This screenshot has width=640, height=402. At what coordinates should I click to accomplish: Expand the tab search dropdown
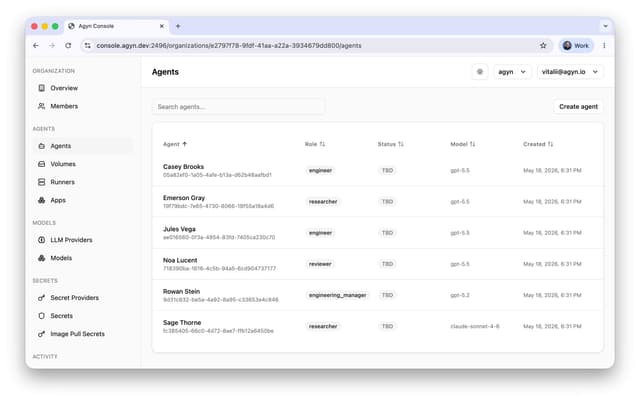point(605,26)
